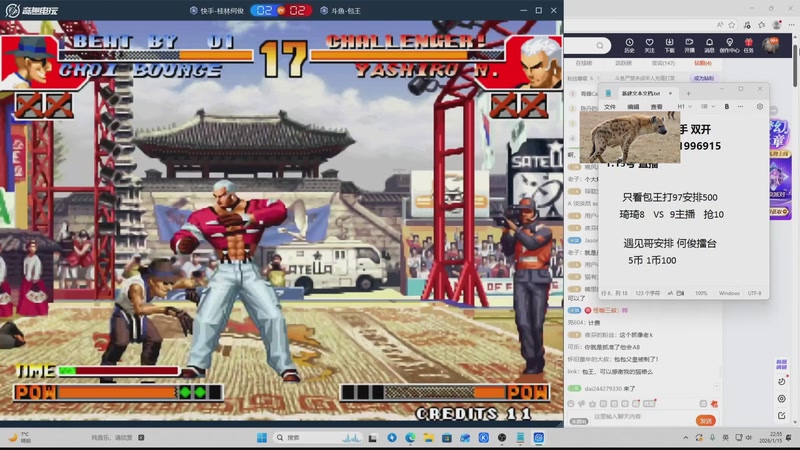
Task: Click the purple survey icon in right sidebar
Action: (782, 364)
